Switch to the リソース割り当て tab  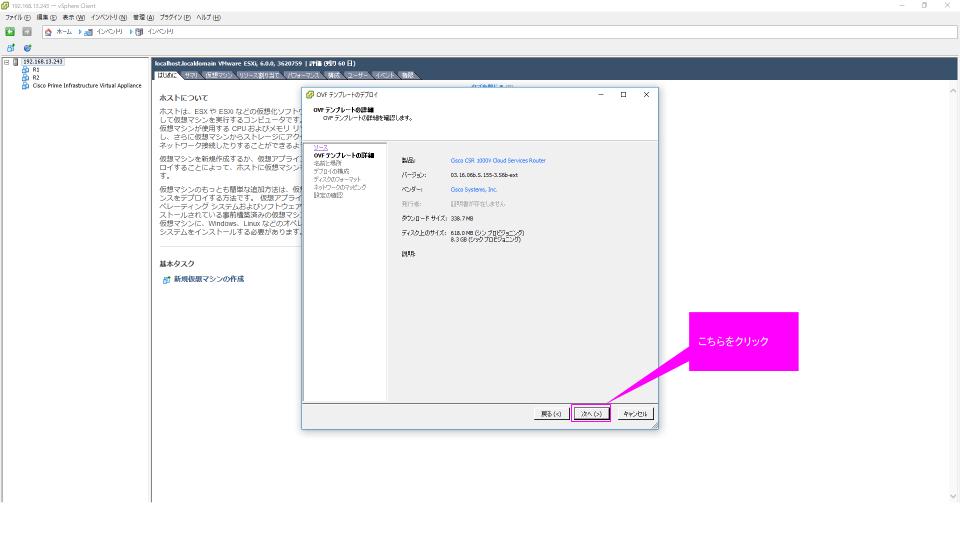pos(259,75)
